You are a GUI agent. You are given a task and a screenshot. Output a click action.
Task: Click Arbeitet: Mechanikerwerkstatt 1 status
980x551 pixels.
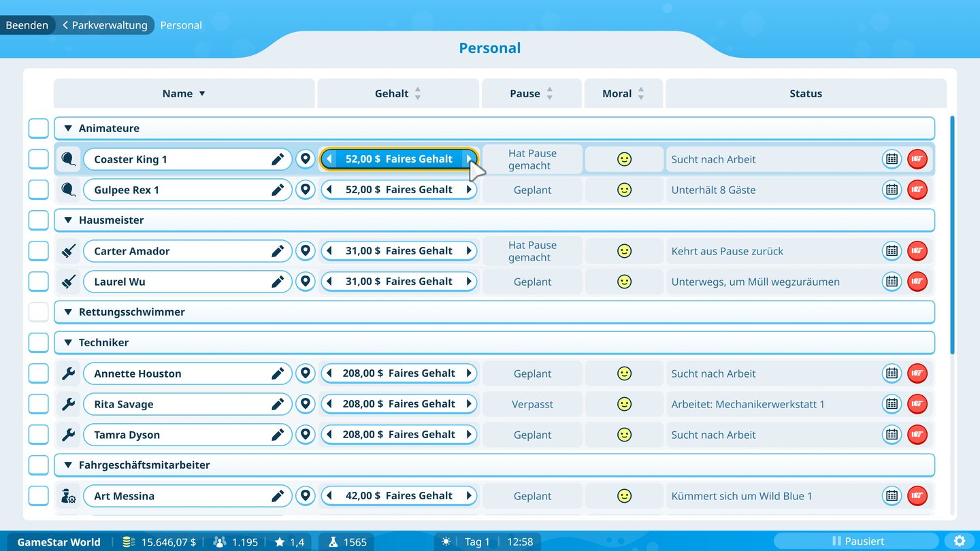coord(748,404)
